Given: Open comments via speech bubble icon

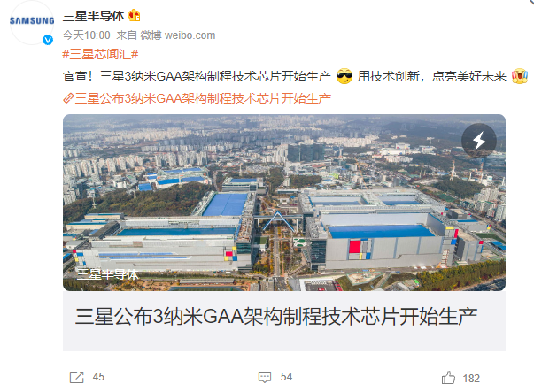Looking at the screenshot, I should click(x=265, y=377).
